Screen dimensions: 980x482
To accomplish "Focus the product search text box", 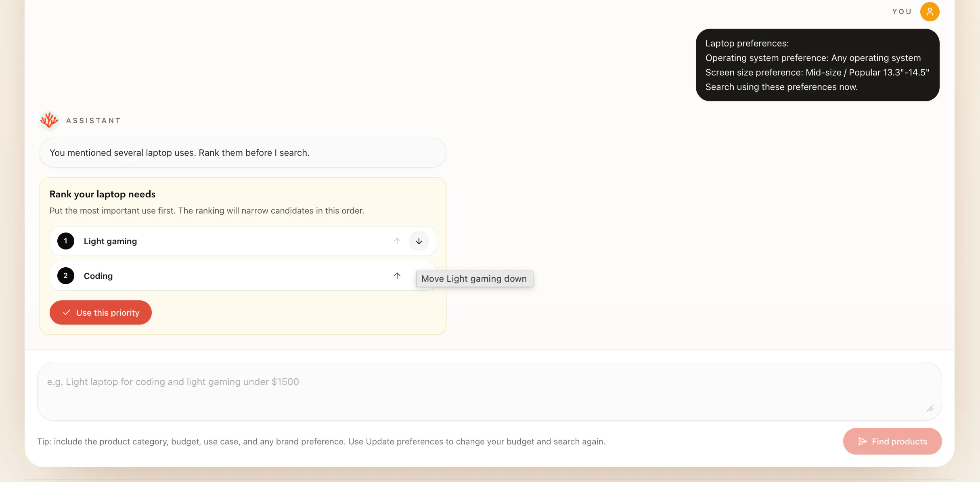I will pyautogui.click(x=489, y=391).
